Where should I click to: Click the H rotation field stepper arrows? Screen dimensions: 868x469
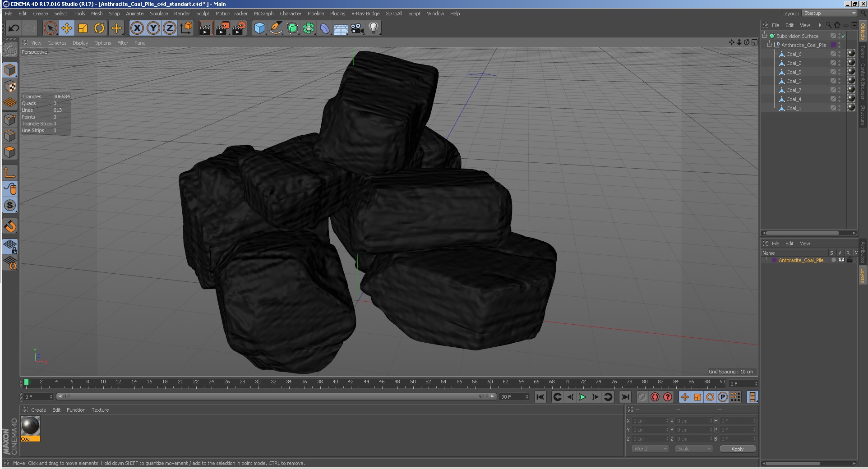754,421
